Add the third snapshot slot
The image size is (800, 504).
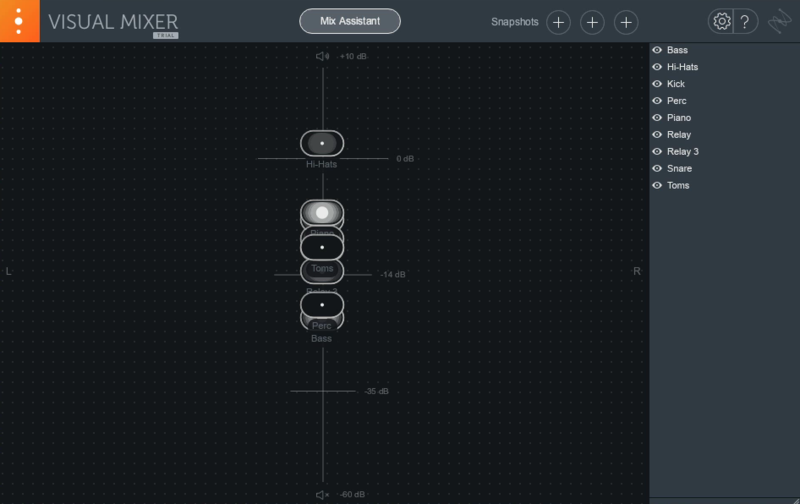click(x=626, y=22)
